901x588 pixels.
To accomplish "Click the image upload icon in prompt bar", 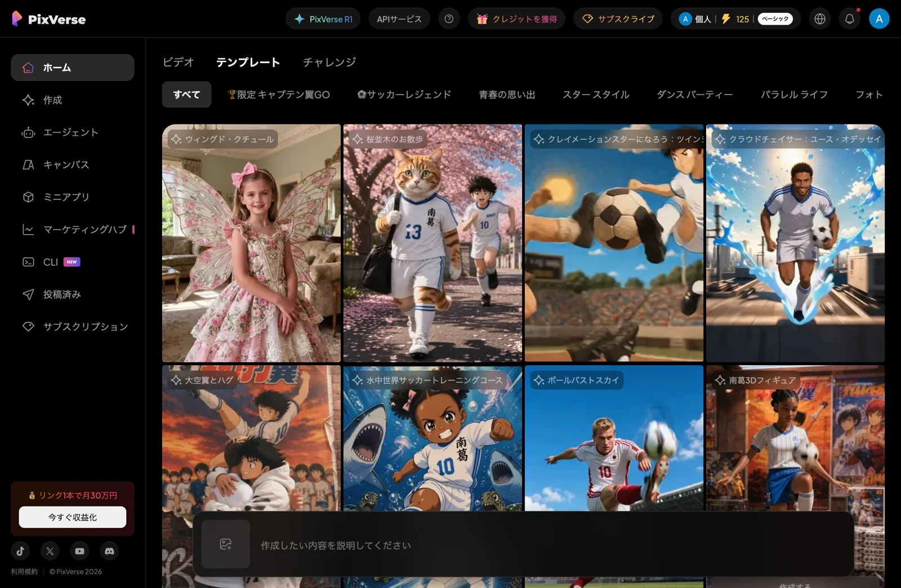I will click(226, 544).
